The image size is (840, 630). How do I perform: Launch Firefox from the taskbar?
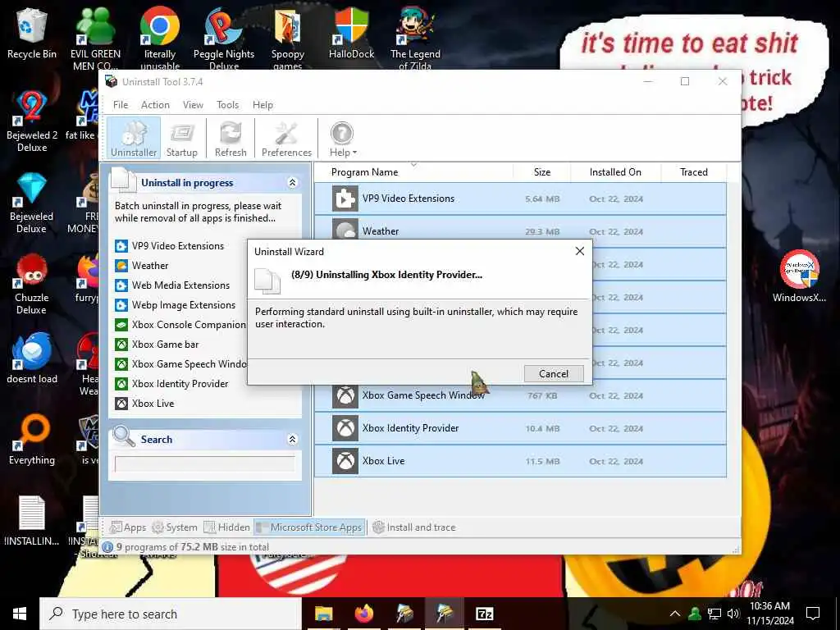point(363,614)
